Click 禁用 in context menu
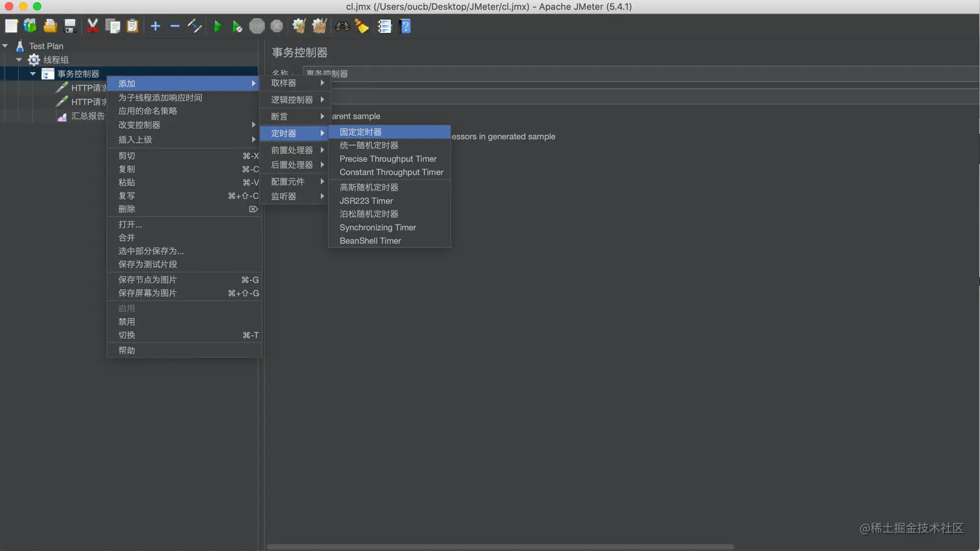 tap(184, 322)
